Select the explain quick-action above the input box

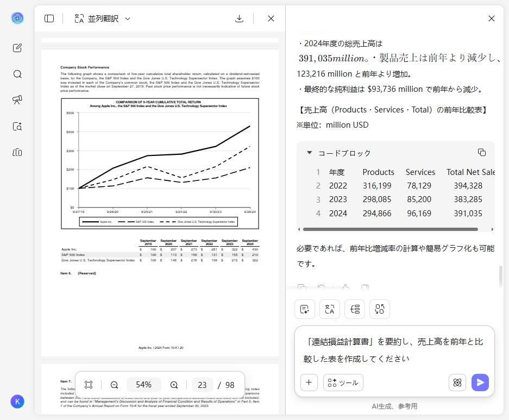(x=304, y=309)
